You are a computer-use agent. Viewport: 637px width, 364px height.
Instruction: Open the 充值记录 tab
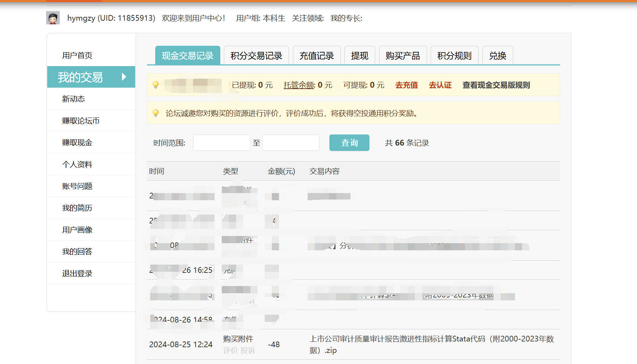tap(317, 55)
